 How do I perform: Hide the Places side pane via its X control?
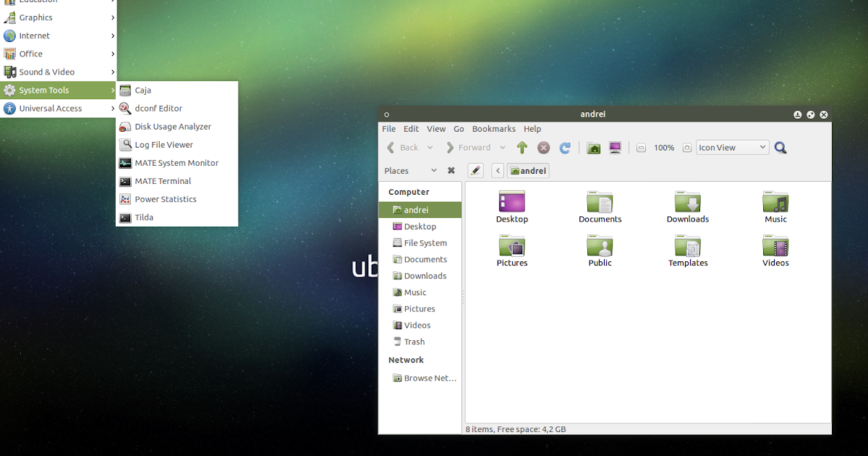click(x=451, y=170)
